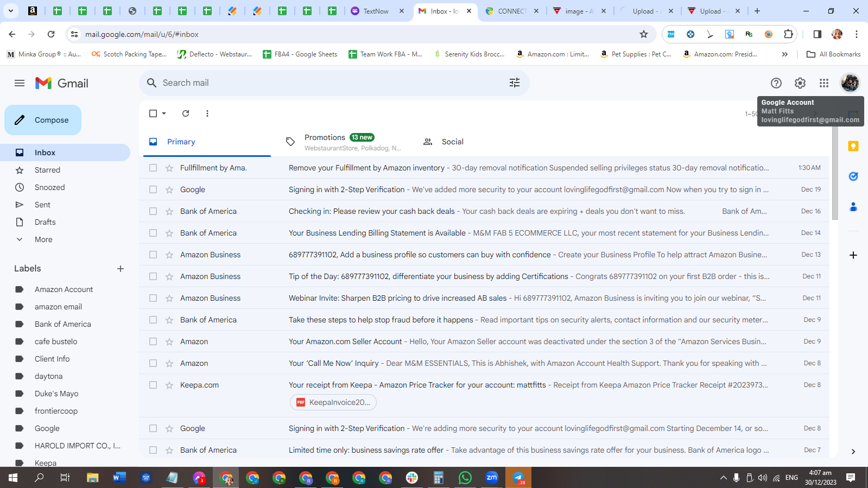
Task: Star the Fullfillment by Ama. email
Action: point(169,168)
